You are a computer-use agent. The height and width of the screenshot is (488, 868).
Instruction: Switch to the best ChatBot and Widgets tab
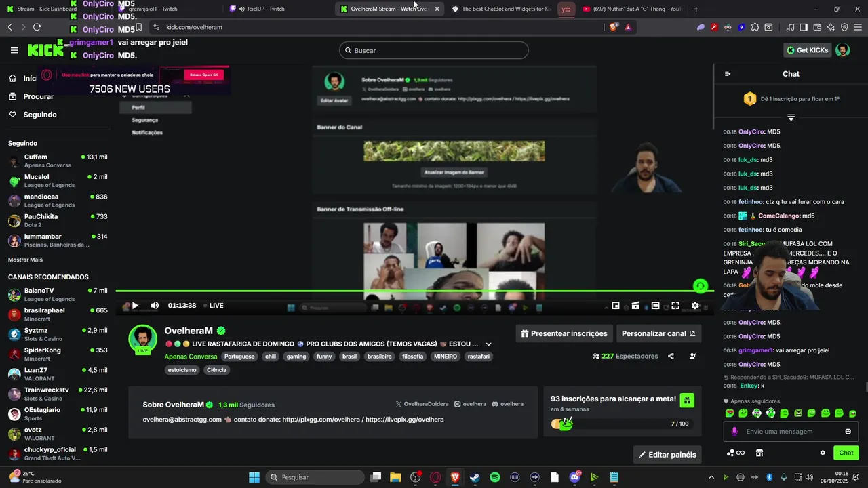tap(500, 9)
